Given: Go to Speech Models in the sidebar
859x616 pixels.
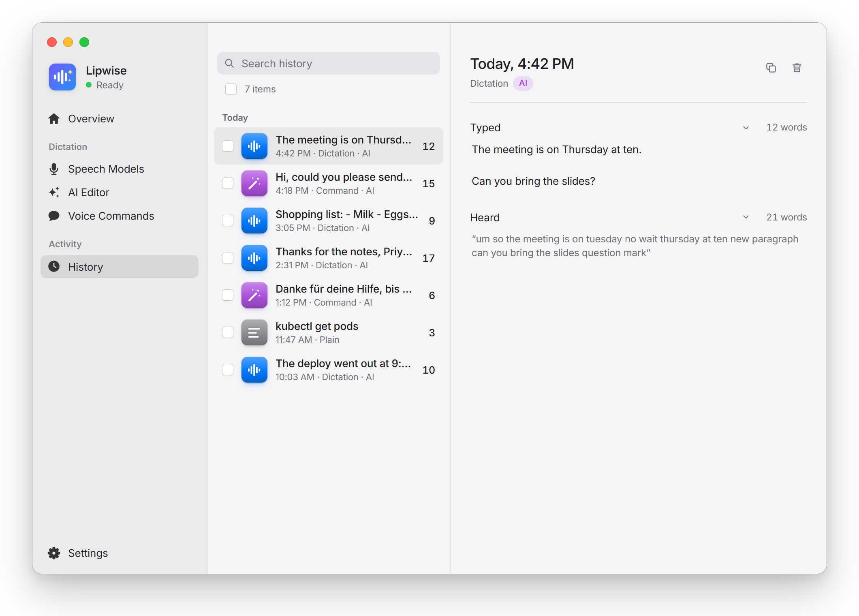Looking at the screenshot, I should [120, 169].
